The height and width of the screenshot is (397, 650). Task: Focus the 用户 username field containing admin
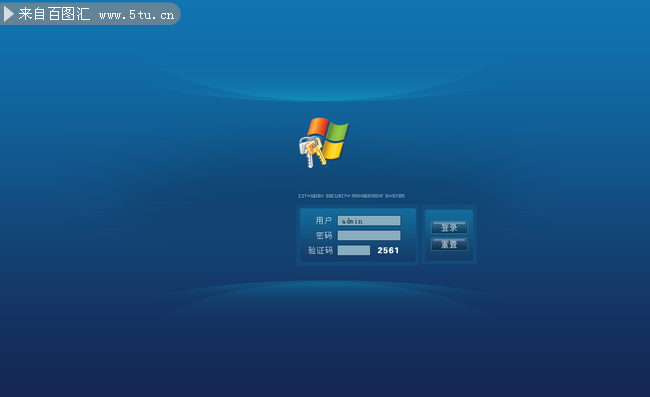(x=369, y=220)
